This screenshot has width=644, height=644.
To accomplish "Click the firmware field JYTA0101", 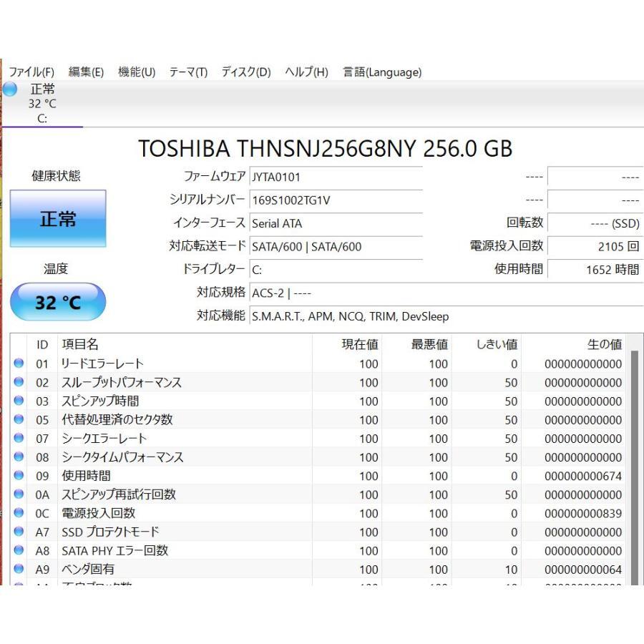I will (336, 177).
